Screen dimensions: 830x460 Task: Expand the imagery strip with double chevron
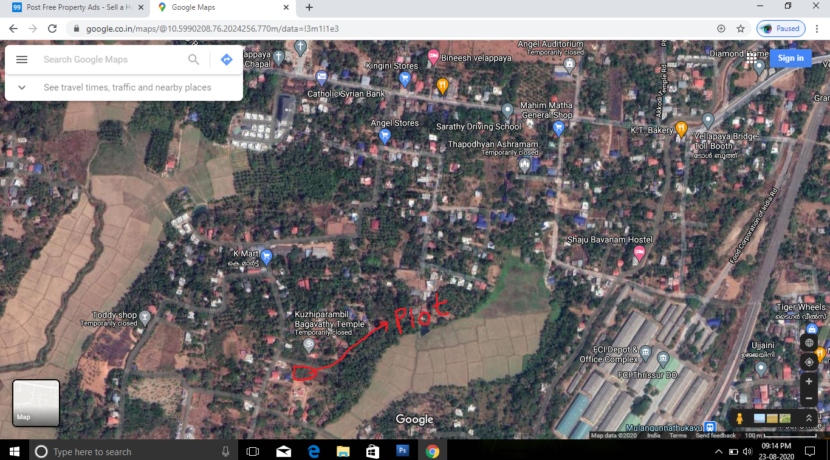[x=809, y=418]
